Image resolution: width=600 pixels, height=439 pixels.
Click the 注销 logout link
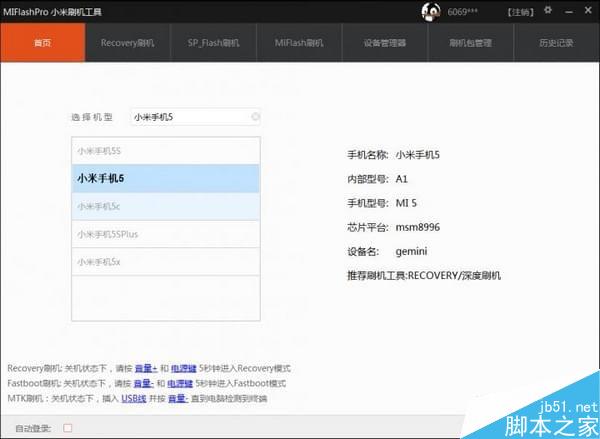pyautogui.click(x=520, y=12)
